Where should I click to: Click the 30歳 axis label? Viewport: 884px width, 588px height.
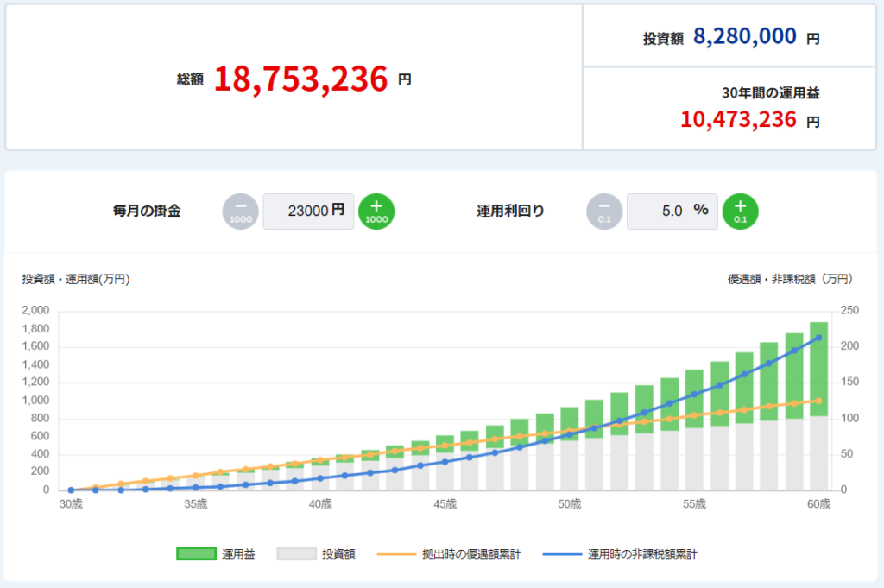71,504
